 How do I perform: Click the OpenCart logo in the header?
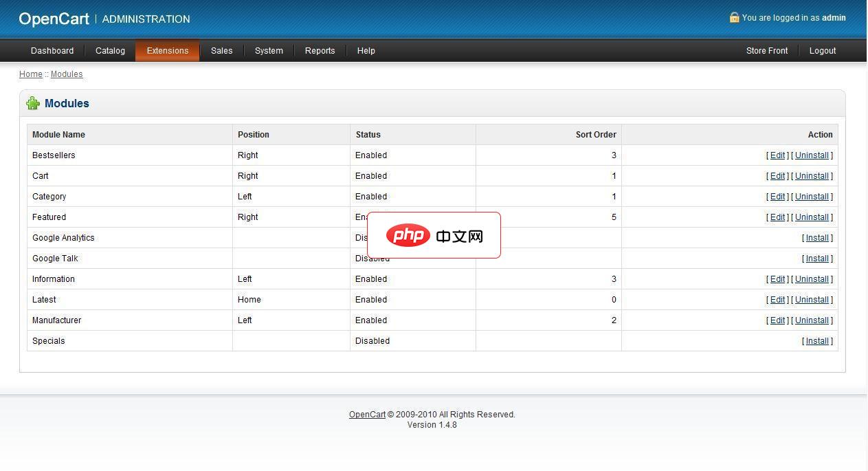point(54,19)
